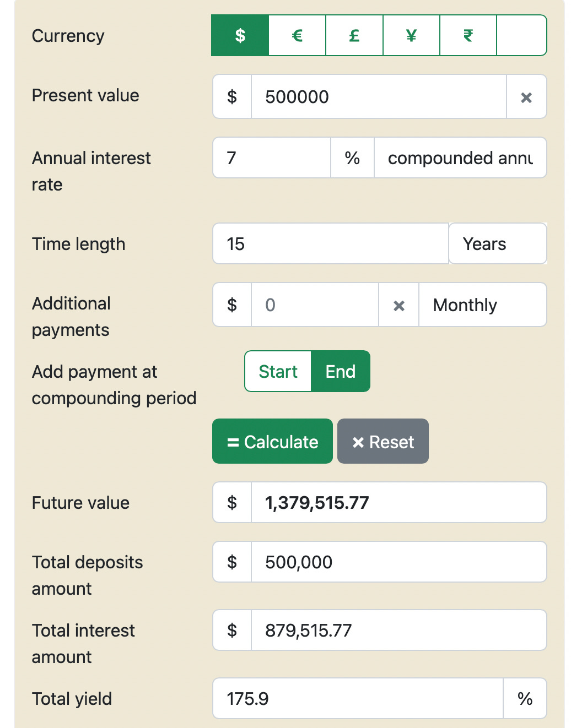571x728 pixels.
Task: Click the dollar sign beside Total interest
Action: coord(232,631)
